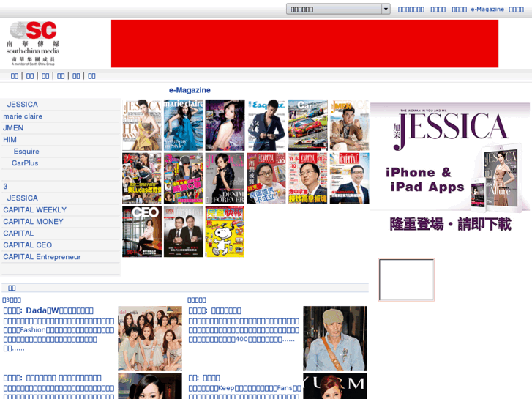Click the empty white box under the app banner
The width and height of the screenshot is (532, 399).
click(406, 280)
